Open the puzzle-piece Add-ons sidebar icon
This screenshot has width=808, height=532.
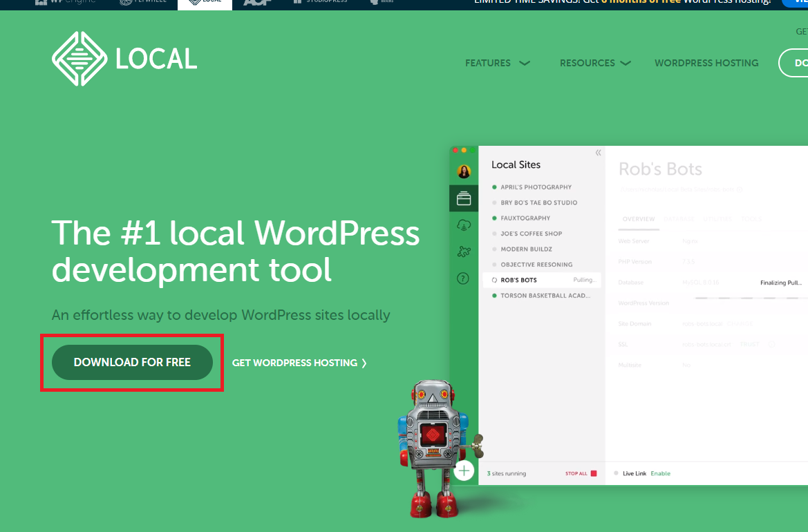[464, 251]
